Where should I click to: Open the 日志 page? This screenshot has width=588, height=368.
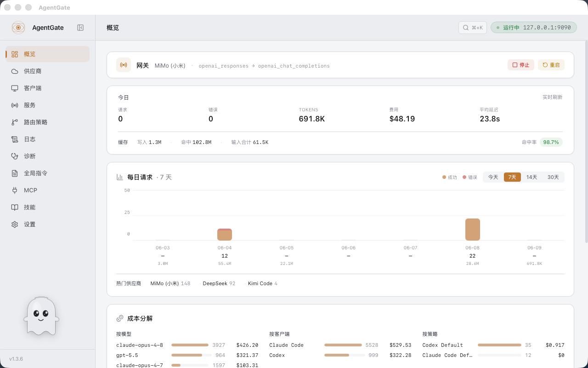[47, 139]
